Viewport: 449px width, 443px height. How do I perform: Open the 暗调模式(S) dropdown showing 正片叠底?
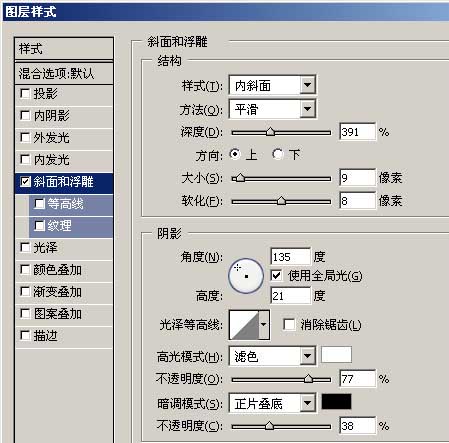[272, 403]
